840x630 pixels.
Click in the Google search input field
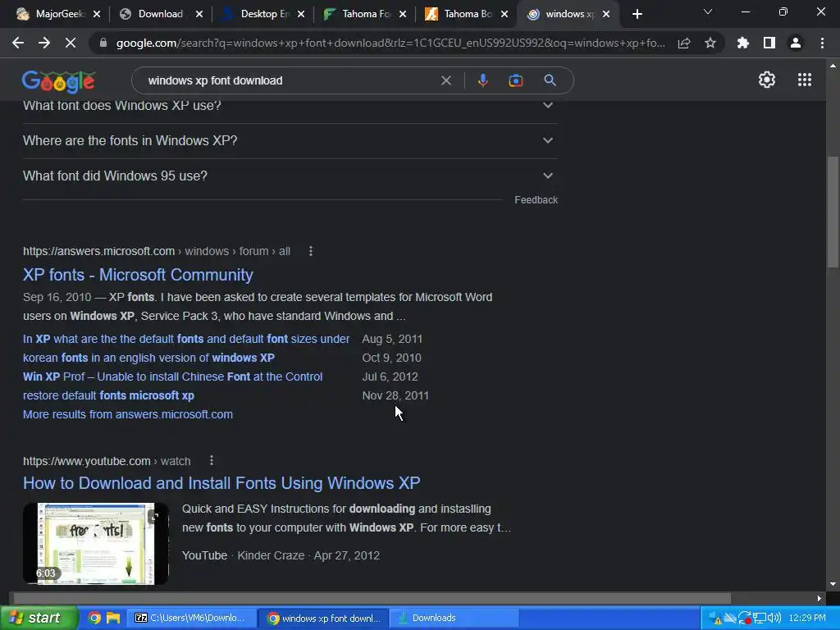point(290,80)
